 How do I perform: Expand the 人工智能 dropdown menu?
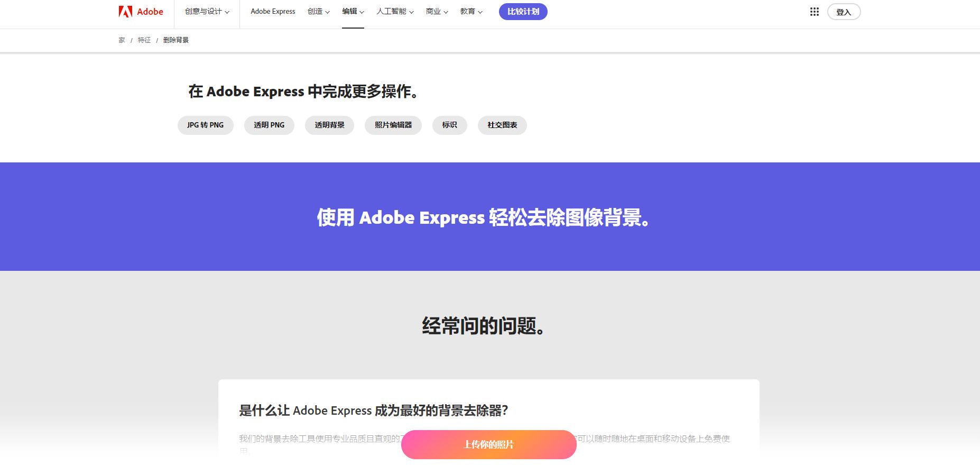[395, 12]
